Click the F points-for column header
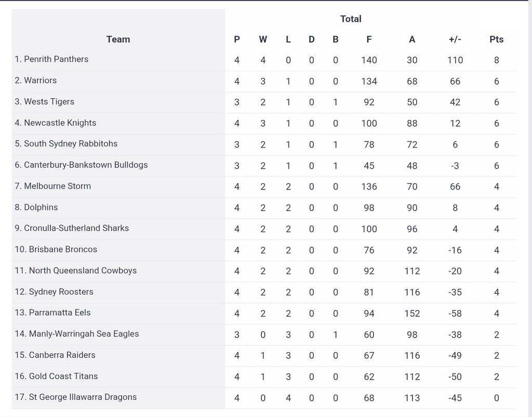This screenshot has height=417, width=532. coord(369,39)
